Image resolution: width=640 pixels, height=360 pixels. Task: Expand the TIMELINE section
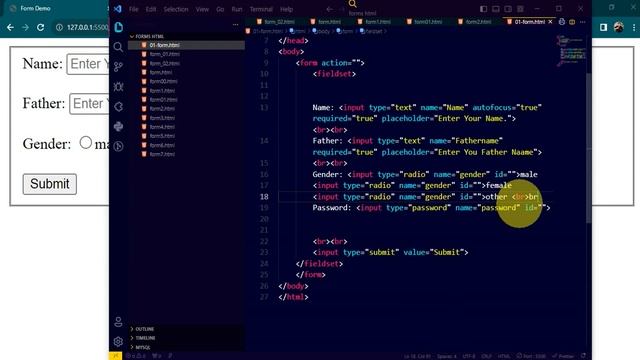tap(145, 338)
